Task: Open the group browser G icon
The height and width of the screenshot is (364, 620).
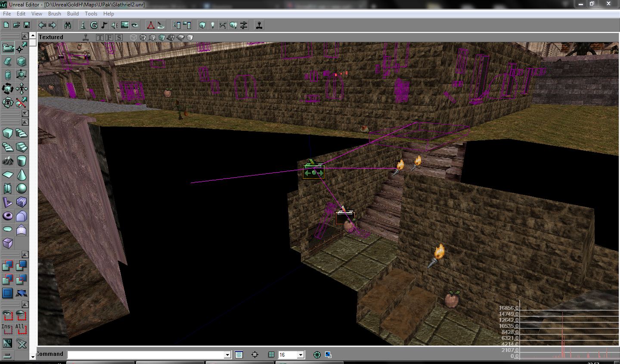Action: (x=94, y=25)
